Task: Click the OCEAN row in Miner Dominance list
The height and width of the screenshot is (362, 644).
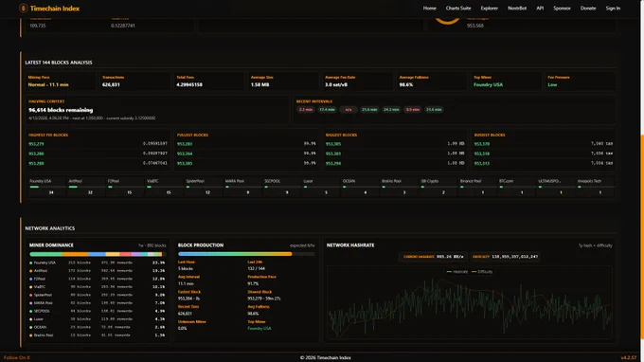Action: point(97,327)
